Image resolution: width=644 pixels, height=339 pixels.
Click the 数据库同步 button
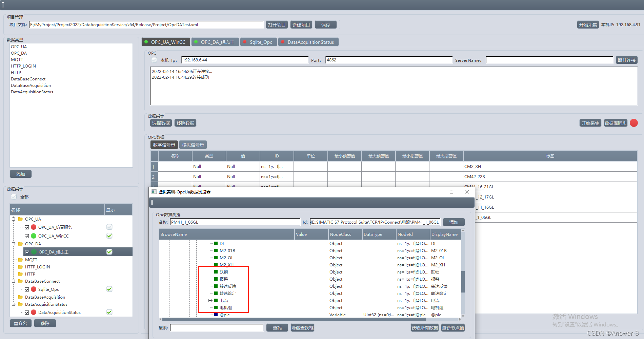(616, 123)
